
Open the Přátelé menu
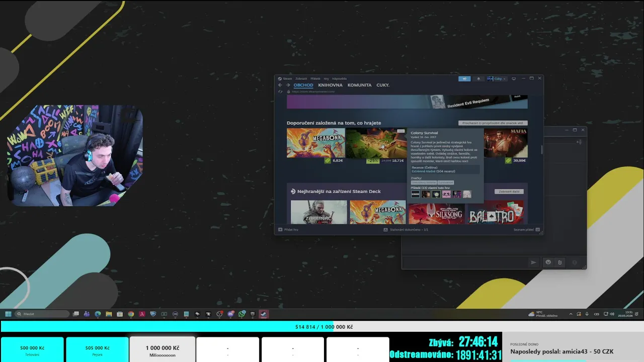[x=315, y=78]
